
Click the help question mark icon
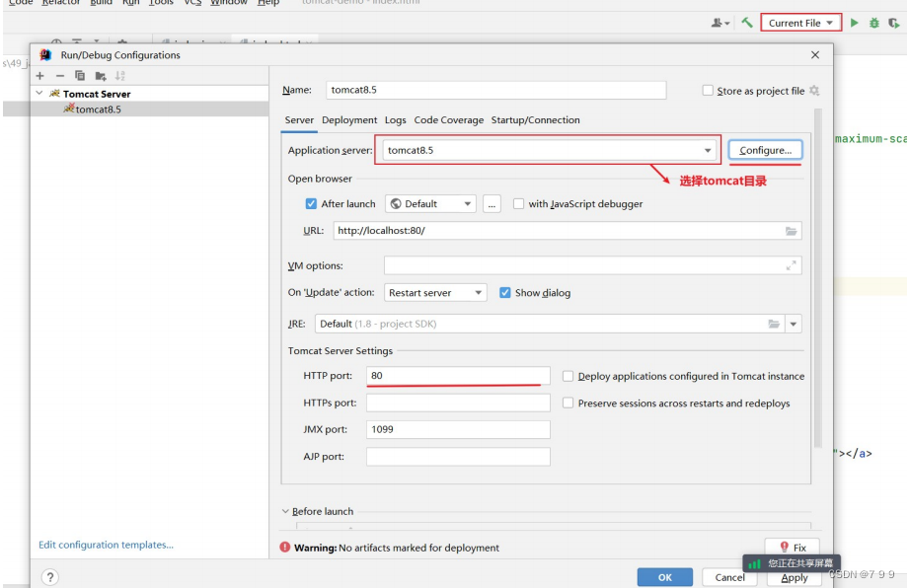[50, 577]
